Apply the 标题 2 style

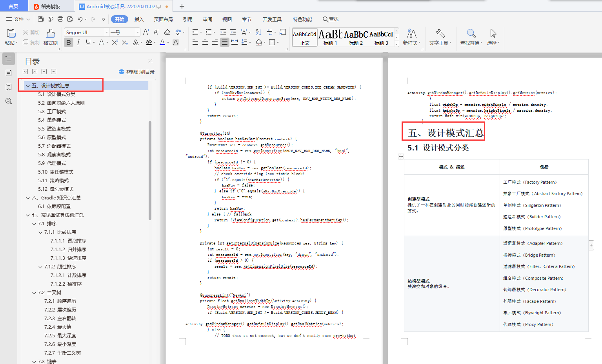(356, 38)
